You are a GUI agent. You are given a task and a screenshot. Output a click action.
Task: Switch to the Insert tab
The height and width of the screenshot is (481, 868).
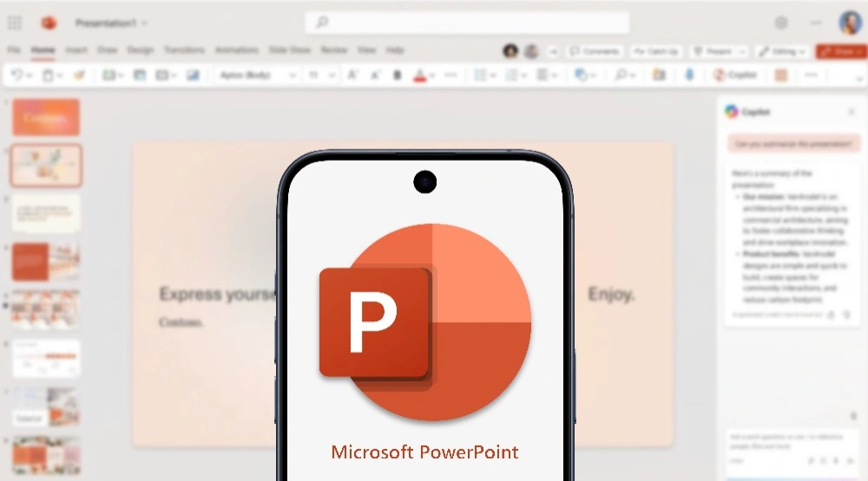[76, 49]
